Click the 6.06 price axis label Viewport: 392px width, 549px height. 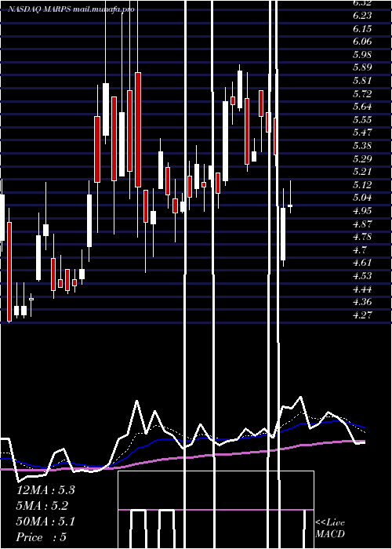362,42
